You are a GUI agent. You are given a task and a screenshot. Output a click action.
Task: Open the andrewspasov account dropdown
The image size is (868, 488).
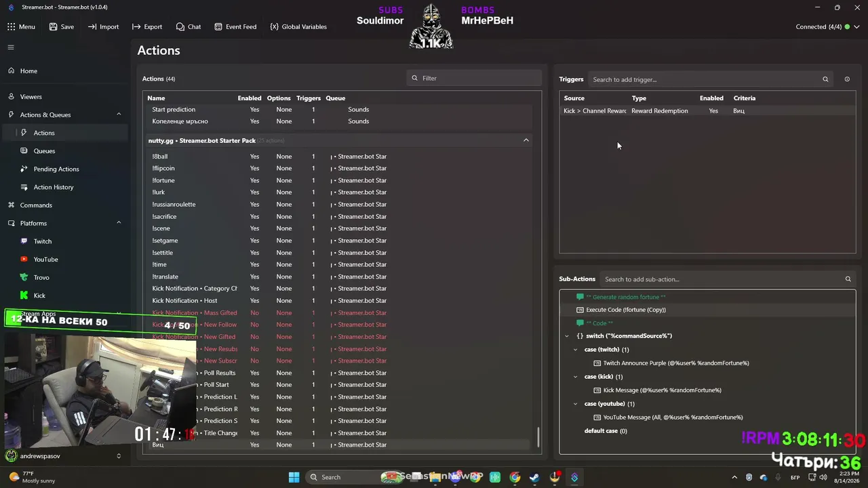(119, 456)
